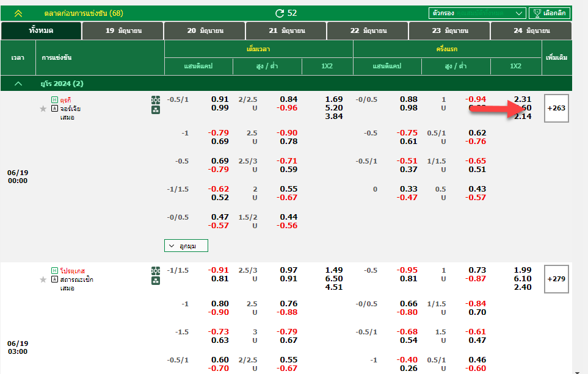Image resolution: width=588 pixels, height=374 pixels.
Task: Click the H home badge beside ตุรกี
Action: click(x=54, y=99)
